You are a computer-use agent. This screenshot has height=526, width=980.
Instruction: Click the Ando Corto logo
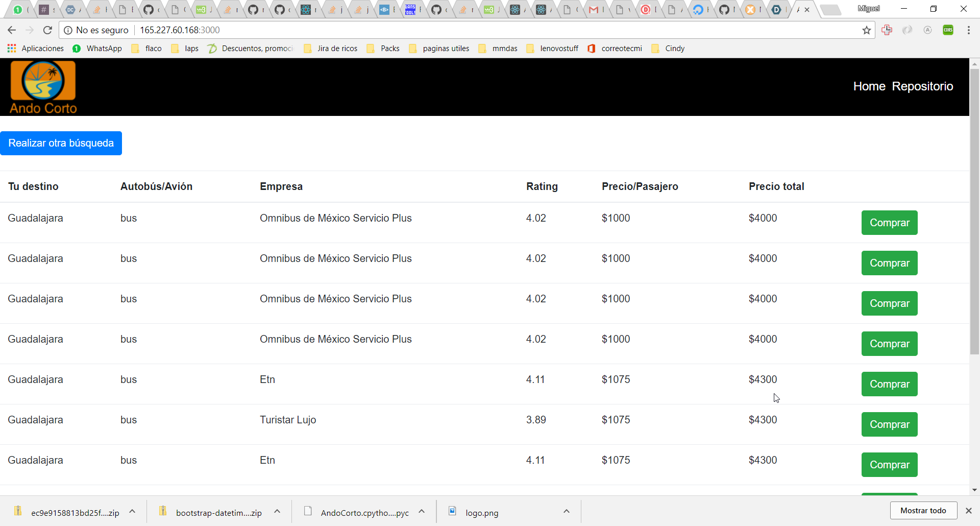(43, 87)
